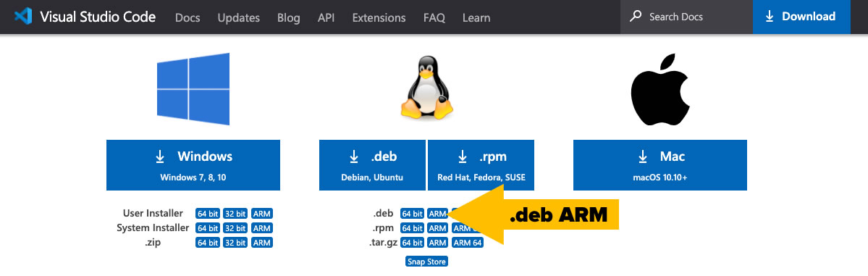This screenshot has width=868, height=276.
Task: Select the .deb ARM download badge
Action: pos(437,214)
